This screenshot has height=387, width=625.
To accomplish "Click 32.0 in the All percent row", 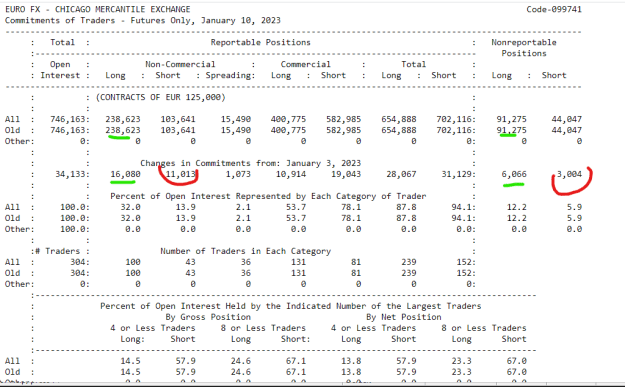I will click(x=130, y=207).
